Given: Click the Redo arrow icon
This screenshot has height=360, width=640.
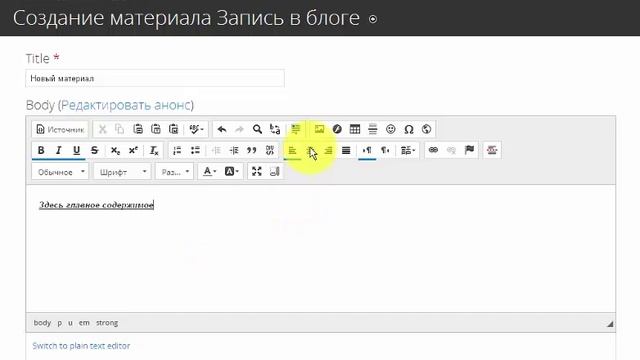Looking at the screenshot, I should (239, 129).
